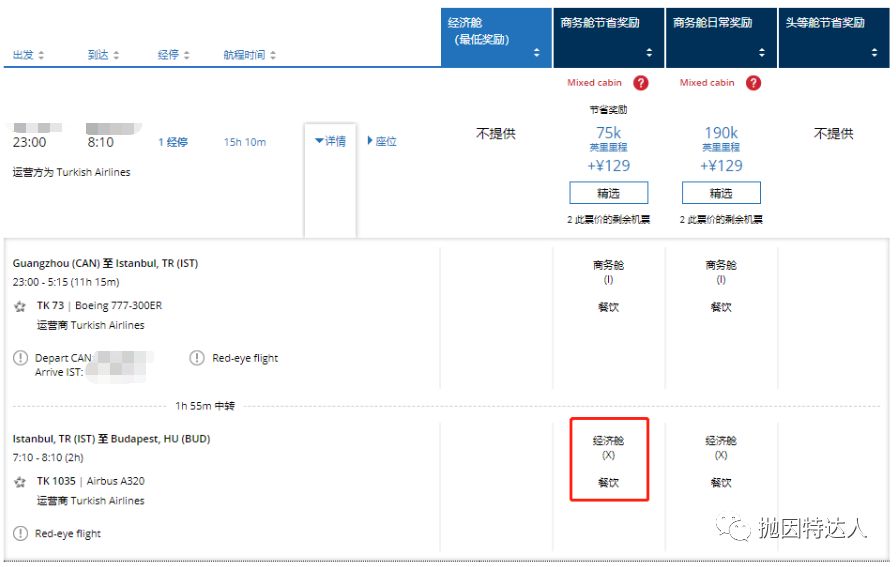Viewport: 896px width, 567px height.
Task: Click info icon beside Istanbul–Budapest Red-eye flight
Action: (x=20, y=533)
